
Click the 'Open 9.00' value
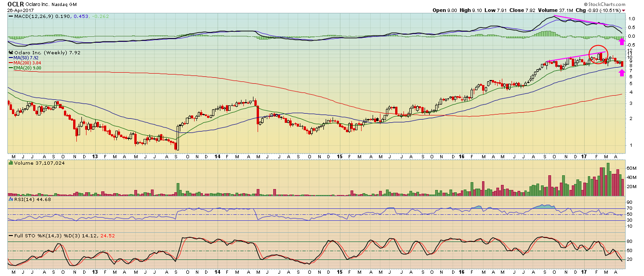[444, 10]
